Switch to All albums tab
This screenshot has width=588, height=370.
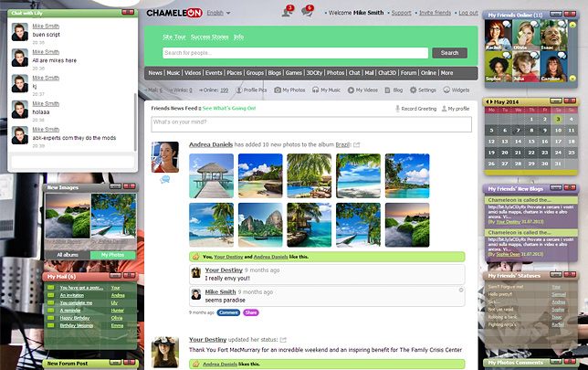68,255
